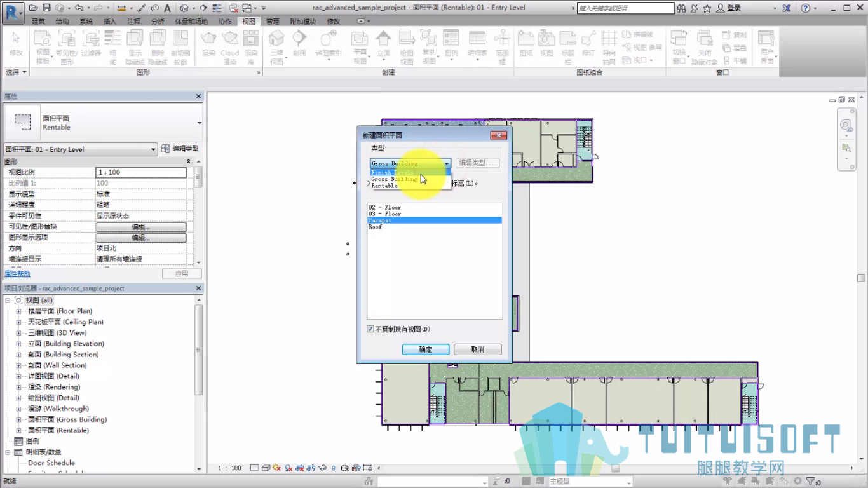
Task: Click 确定 in the 新建面积平面 dialog
Action: click(426, 349)
